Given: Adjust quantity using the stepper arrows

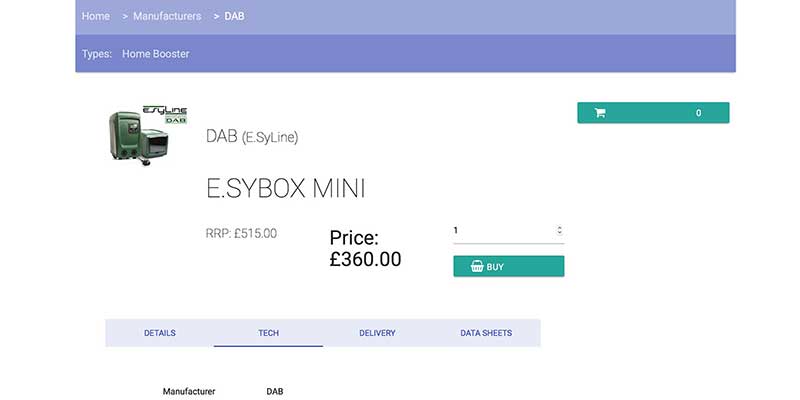Looking at the screenshot, I should [559, 230].
